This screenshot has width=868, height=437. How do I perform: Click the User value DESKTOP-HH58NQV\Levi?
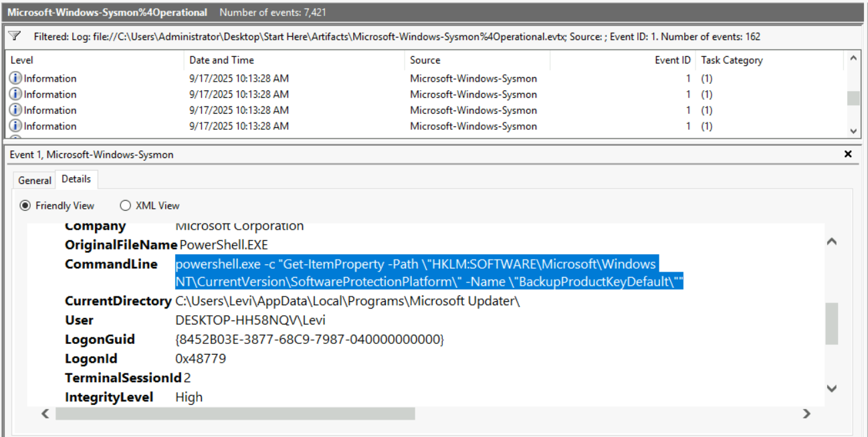click(x=251, y=320)
